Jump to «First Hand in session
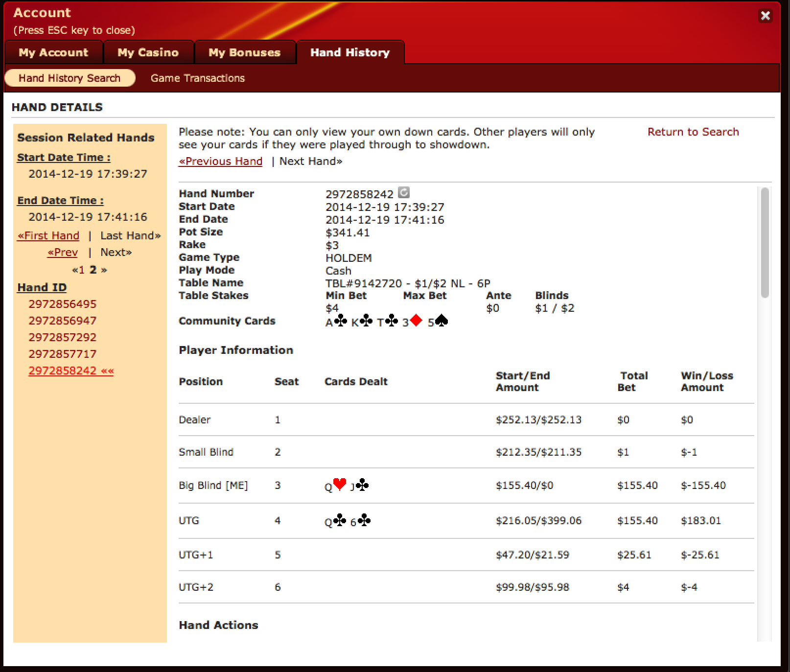Viewport: 790px width, 672px height. (48, 235)
